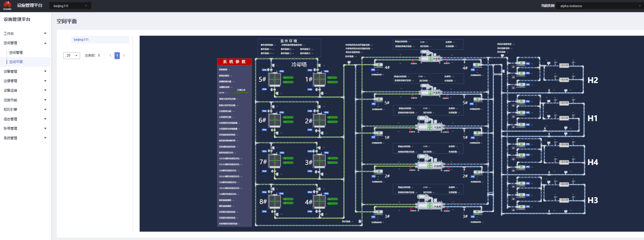Click 设施管理平台 title in top bar
644x240 pixels.
point(29,5)
